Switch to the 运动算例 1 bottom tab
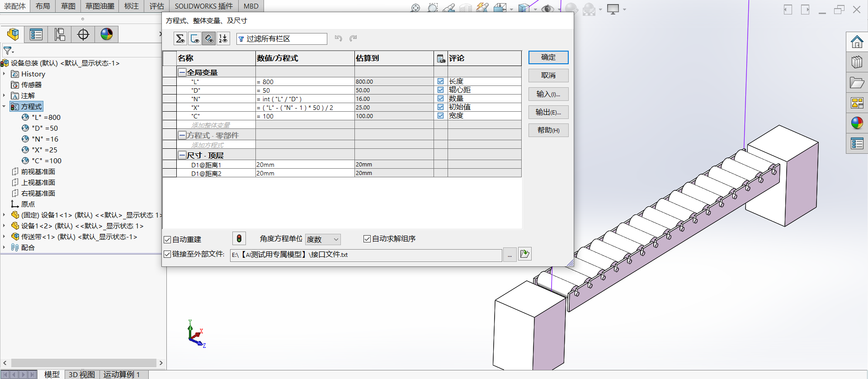Viewport: 868px width, 379px height. [122, 374]
